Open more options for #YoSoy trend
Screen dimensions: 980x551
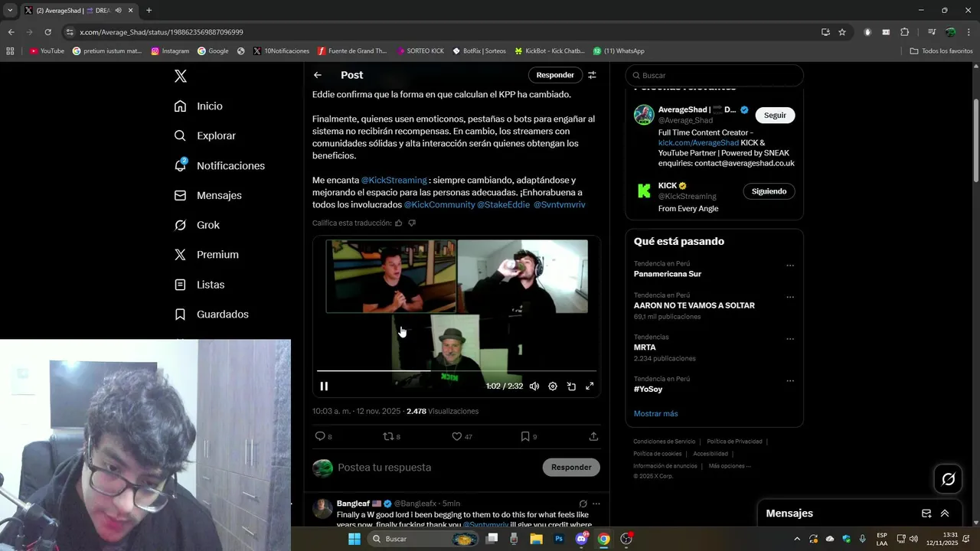[x=790, y=381]
